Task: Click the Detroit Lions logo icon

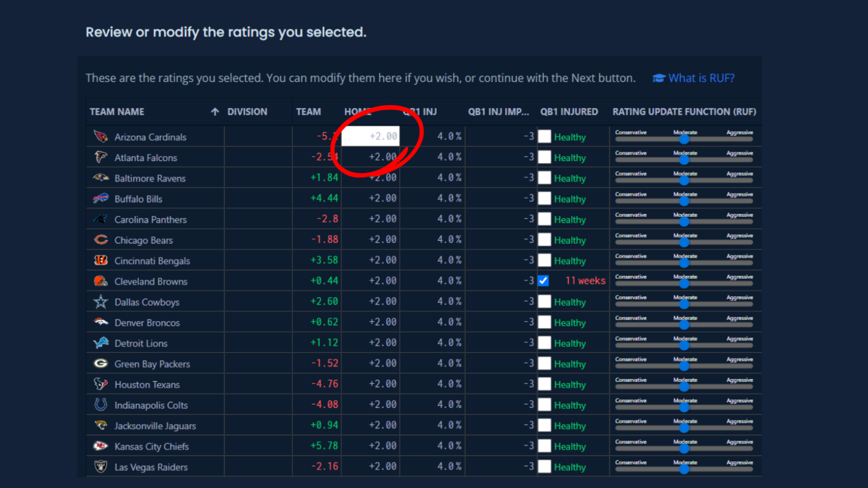Action: [101, 343]
